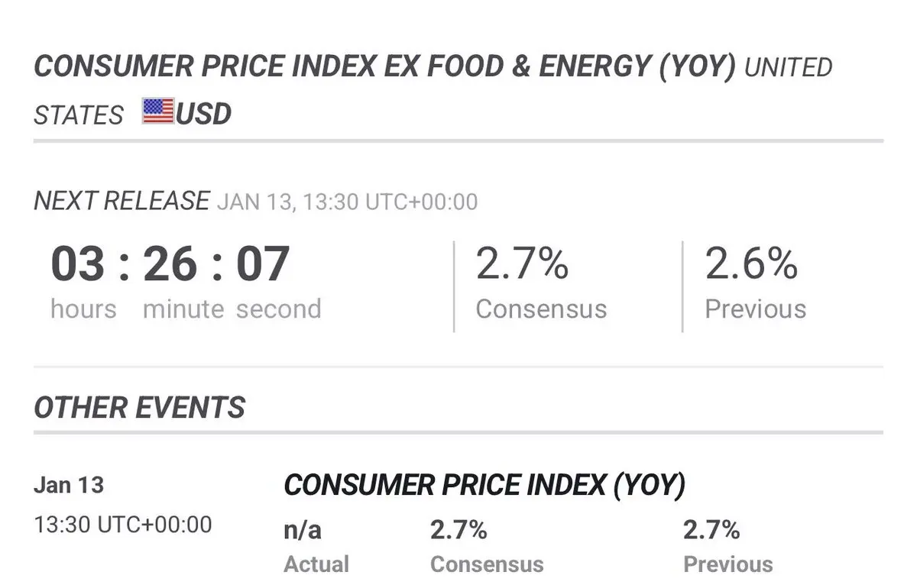
Task: Click the 03 hours countdown value
Action: 78,263
